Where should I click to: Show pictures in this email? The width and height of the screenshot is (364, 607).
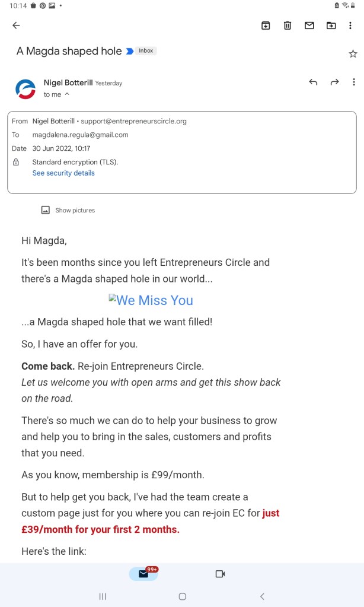[x=68, y=210]
